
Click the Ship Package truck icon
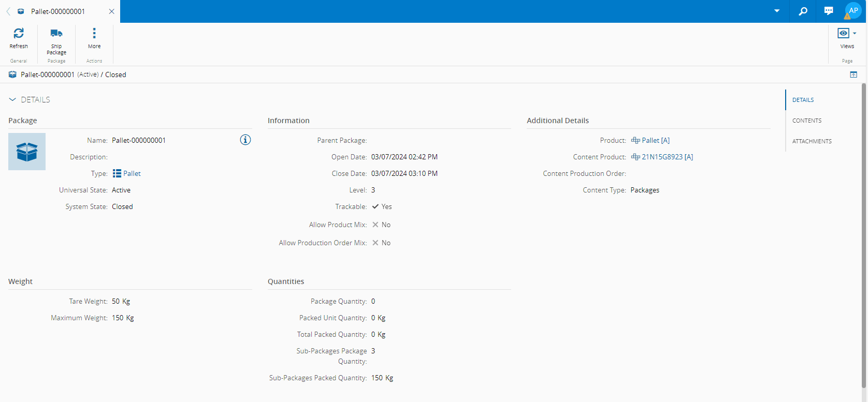(56, 34)
